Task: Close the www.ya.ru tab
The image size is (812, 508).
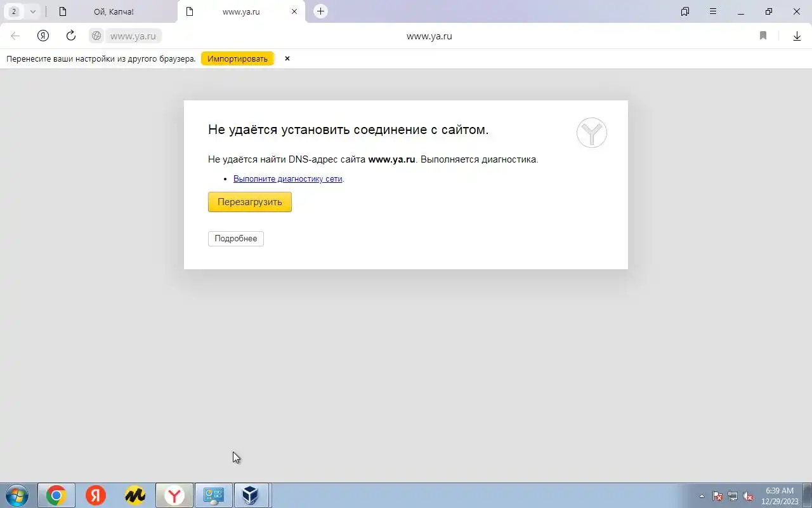Action: coord(294,11)
